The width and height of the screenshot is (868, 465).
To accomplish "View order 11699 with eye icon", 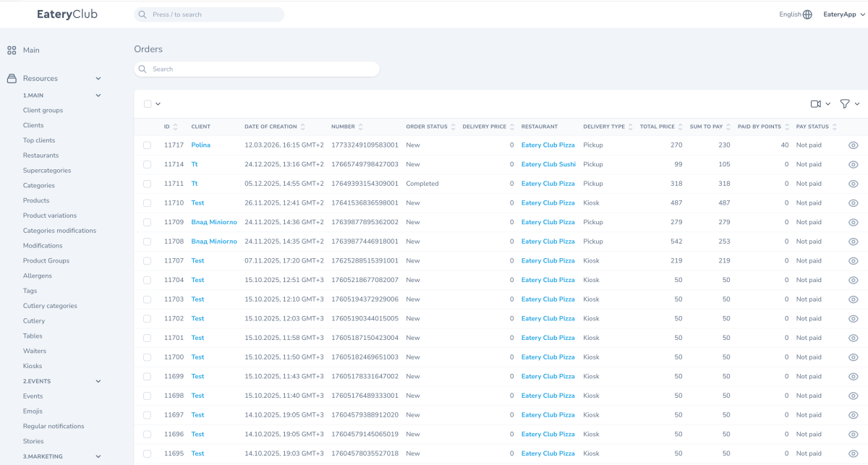I will 853,377.
